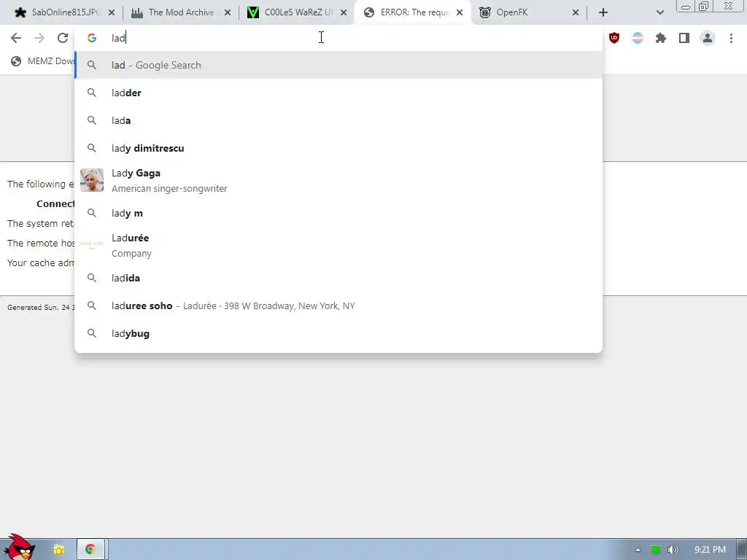Switch to the C00LeS WaReZ tab

[297, 12]
